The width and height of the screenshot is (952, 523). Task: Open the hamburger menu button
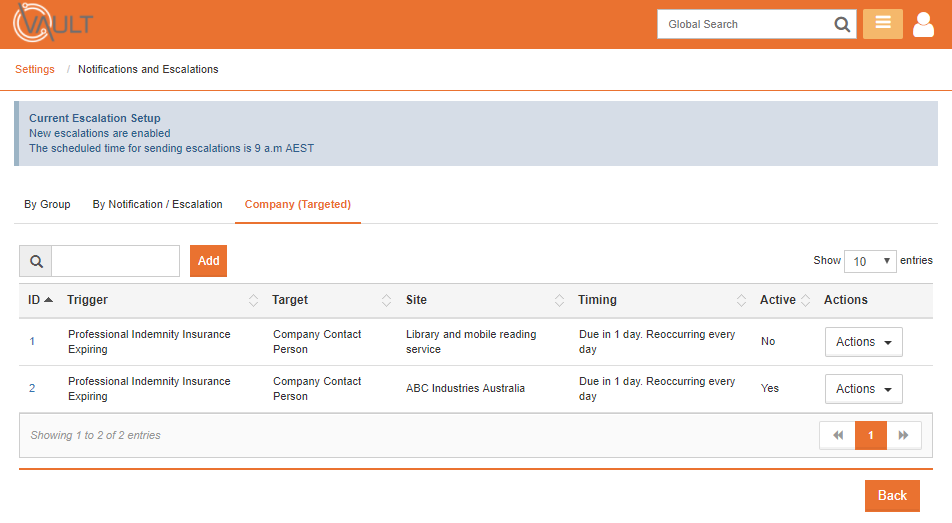pos(883,24)
